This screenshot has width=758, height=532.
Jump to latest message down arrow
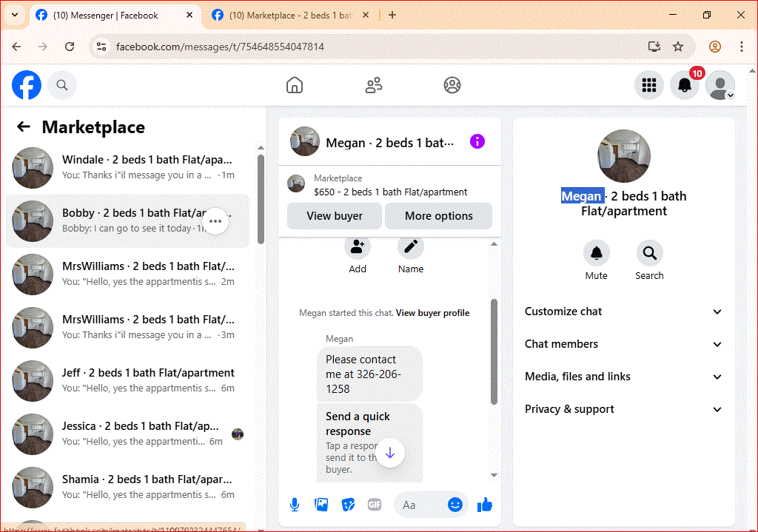(390, 454)
